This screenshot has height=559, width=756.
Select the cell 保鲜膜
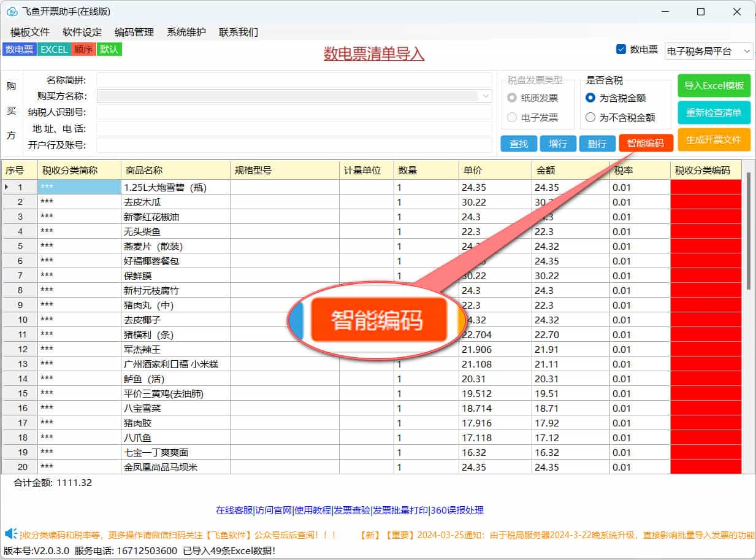[x=175, y=276]
